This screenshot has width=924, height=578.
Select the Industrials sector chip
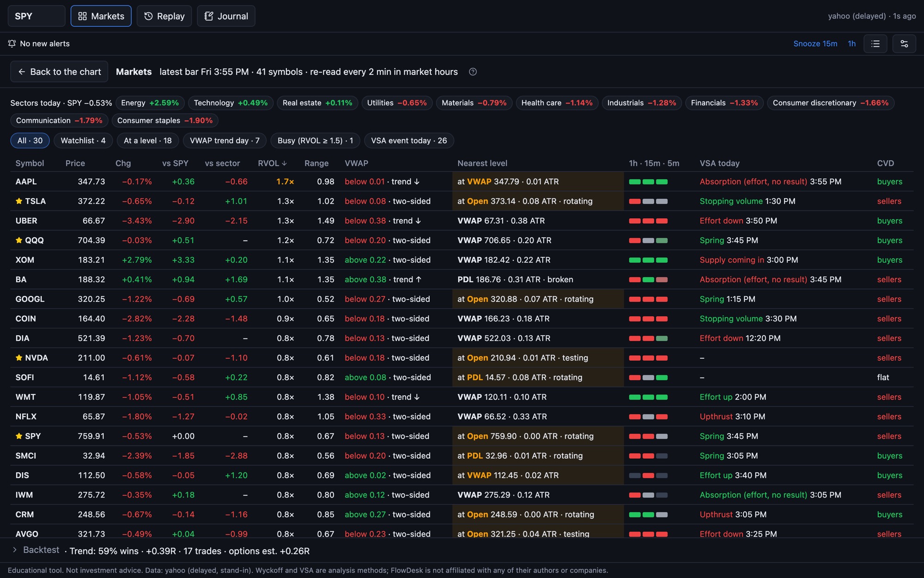[x=642, y=103]
